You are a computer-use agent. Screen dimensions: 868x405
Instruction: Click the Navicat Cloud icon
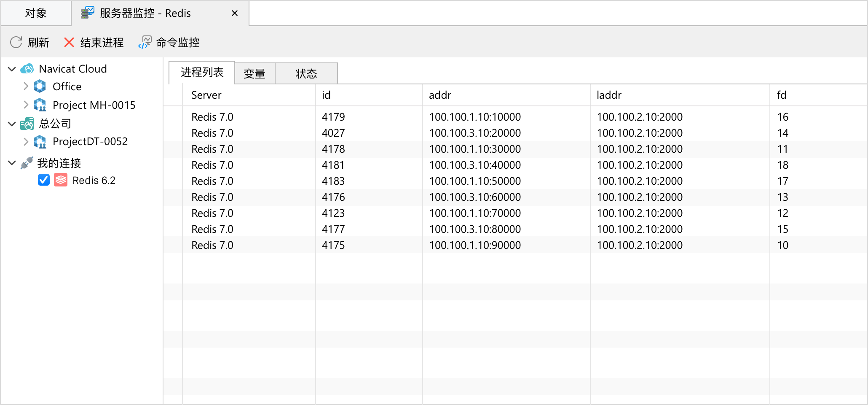[x=27, y=69]
